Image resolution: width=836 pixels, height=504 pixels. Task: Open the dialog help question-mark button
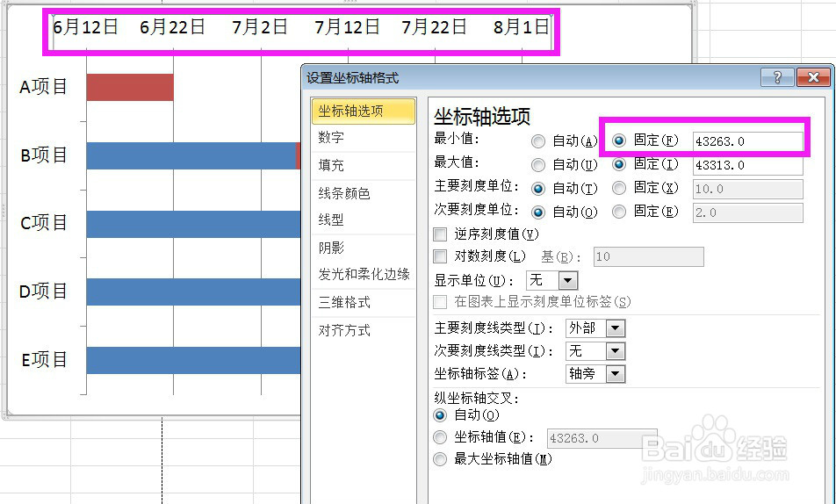click(777, 77)
